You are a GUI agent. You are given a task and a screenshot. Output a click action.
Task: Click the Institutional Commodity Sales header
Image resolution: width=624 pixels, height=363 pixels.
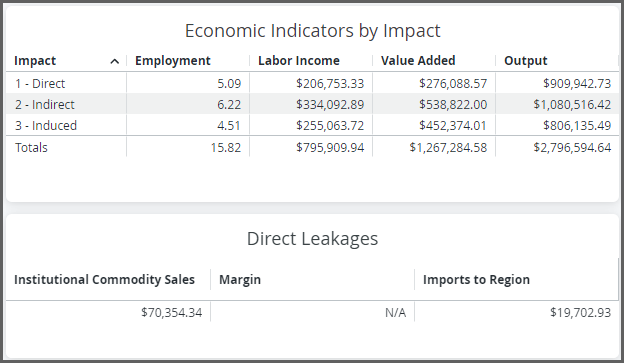click(104, 279)
